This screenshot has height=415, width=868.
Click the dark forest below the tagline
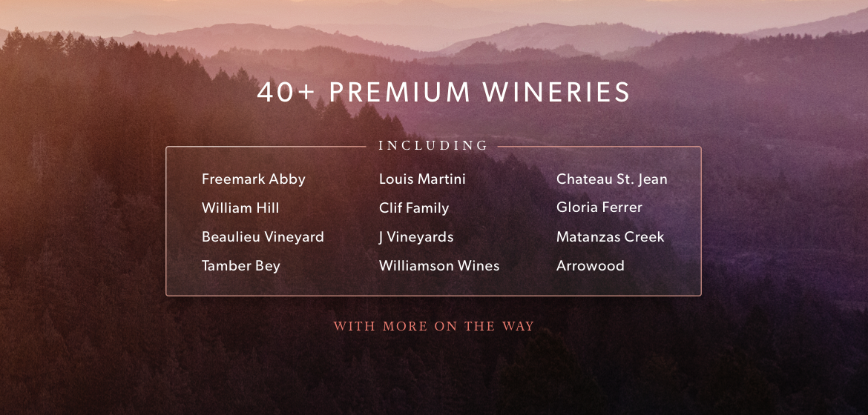[434, 378]
